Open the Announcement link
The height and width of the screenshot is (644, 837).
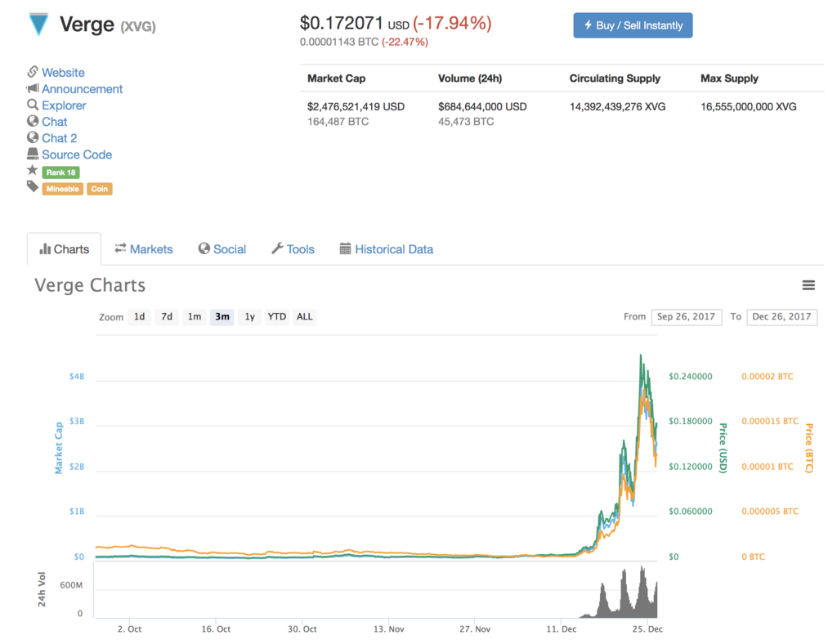[x=83, y=89]
